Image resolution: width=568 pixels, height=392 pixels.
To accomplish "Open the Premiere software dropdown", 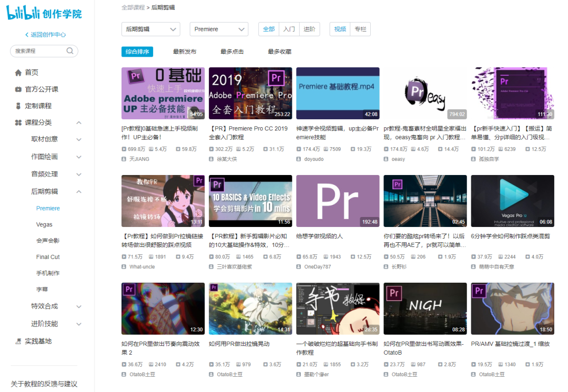I will point(219,29).
